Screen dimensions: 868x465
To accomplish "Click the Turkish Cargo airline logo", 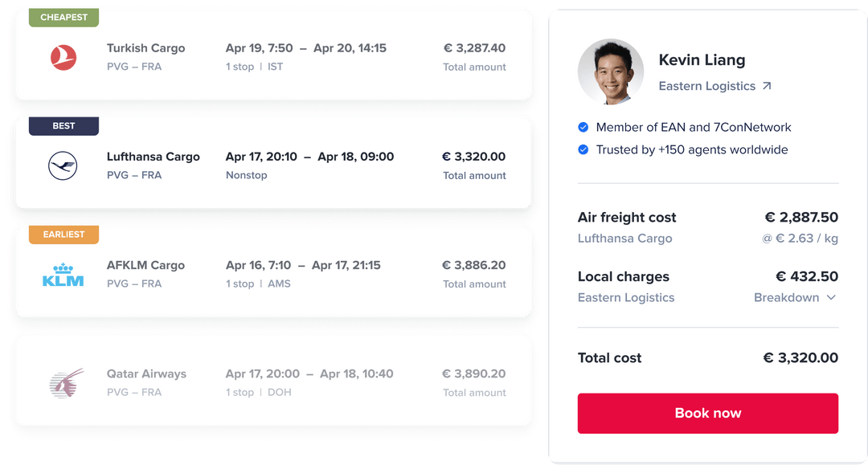I will click(63, 57).
